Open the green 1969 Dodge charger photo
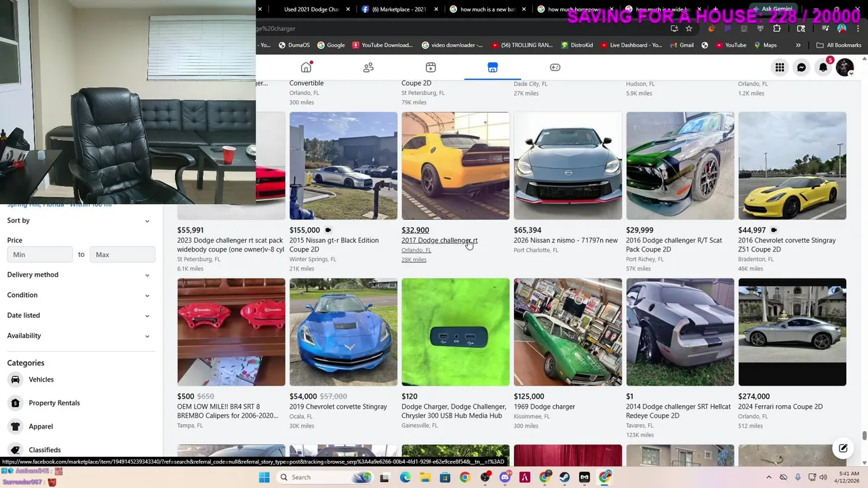Viewport: 868px width, 488px height. pos(568,332)
